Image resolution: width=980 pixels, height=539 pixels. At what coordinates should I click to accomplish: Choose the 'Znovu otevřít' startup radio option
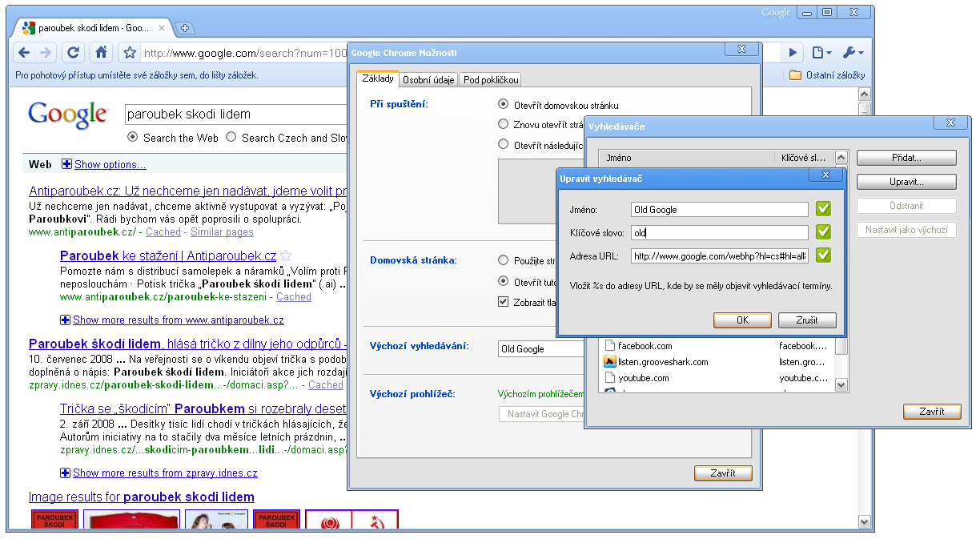tap(503, 124)
